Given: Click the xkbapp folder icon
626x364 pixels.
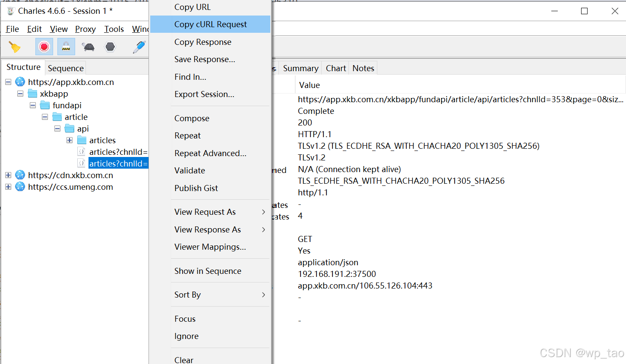Looking at the screenshot, I should click(32, 94).
